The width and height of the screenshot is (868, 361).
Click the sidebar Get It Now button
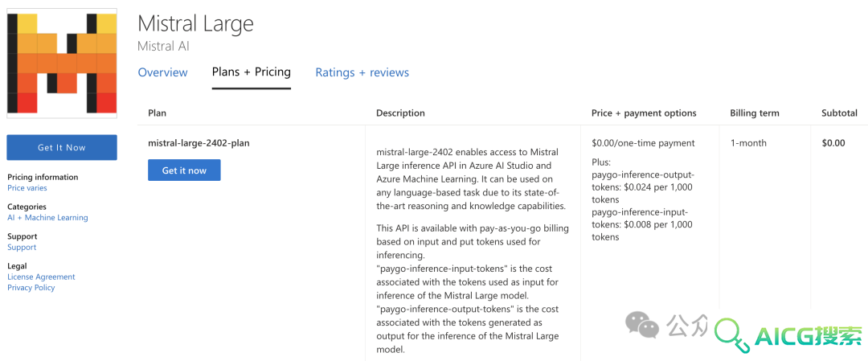coord(62,147)
